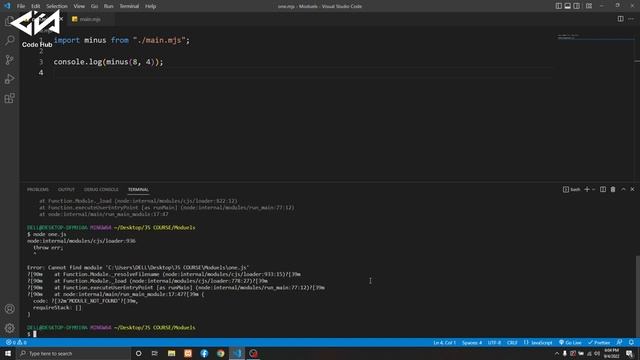Open the Selection menu

[57, 6]
